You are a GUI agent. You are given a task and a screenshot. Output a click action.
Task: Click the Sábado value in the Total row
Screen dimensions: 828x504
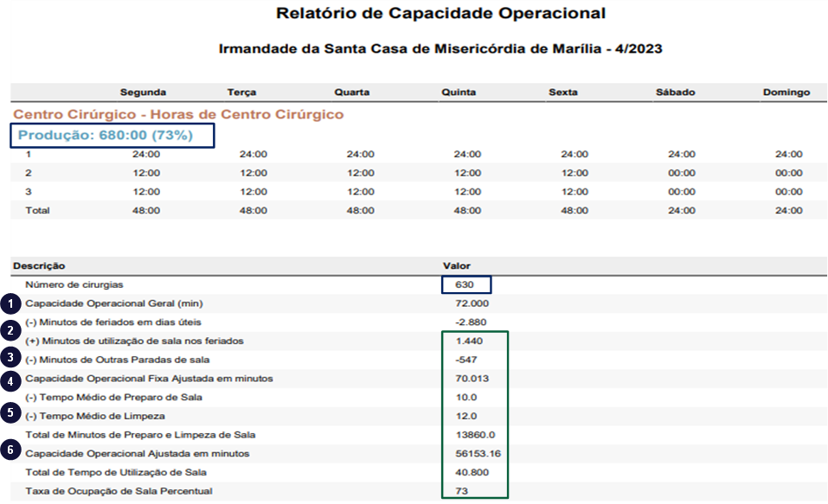pyautogui.click(x=682, y=211)
